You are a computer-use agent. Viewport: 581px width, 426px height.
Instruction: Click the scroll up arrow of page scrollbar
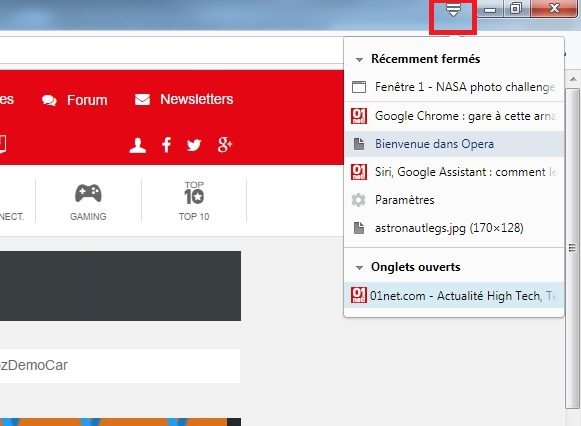coord(573,79)
